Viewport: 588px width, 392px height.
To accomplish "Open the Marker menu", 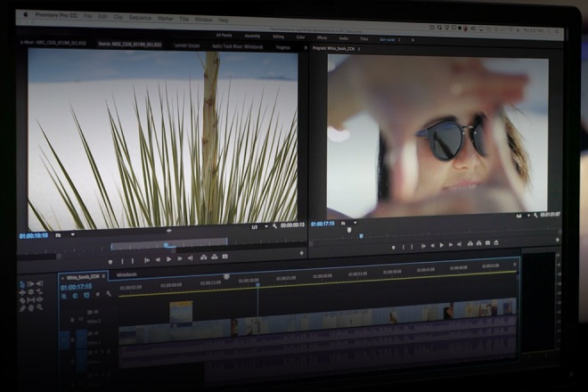I will pyautogui.click(x=166, y=19).
